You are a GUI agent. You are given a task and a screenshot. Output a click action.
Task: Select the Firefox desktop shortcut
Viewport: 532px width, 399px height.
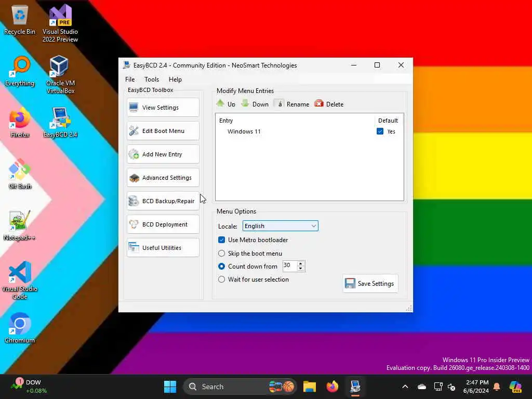[20, 123]
